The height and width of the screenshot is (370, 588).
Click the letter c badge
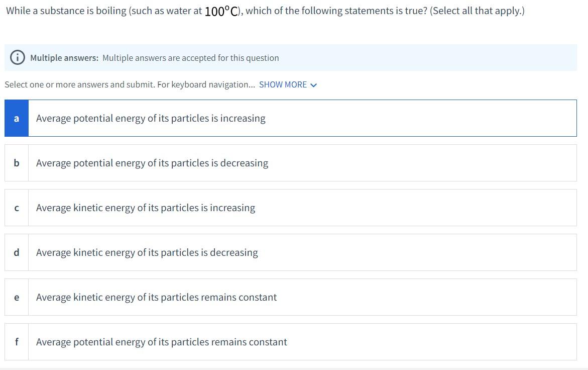pos(17,208)
